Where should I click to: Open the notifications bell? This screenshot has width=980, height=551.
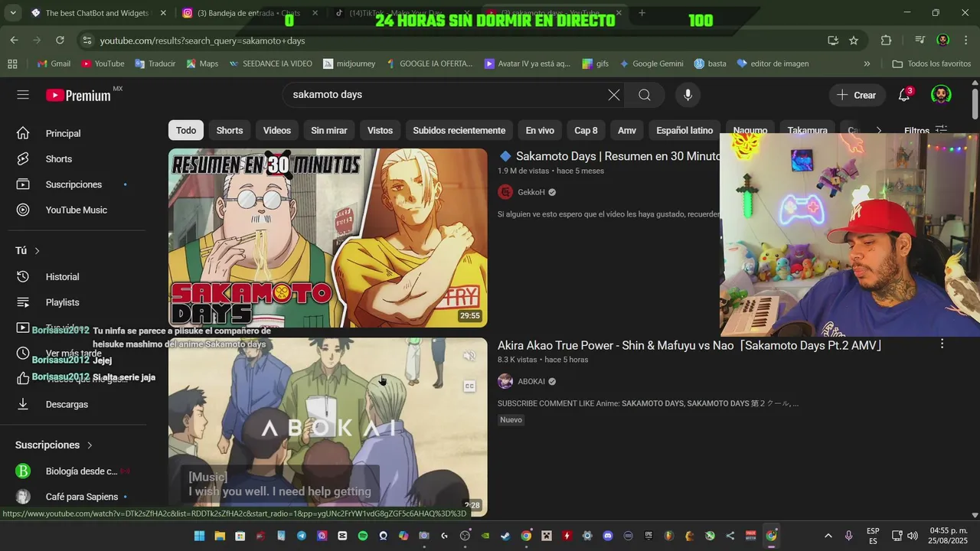pyautogui.click(x=904, y=95)
